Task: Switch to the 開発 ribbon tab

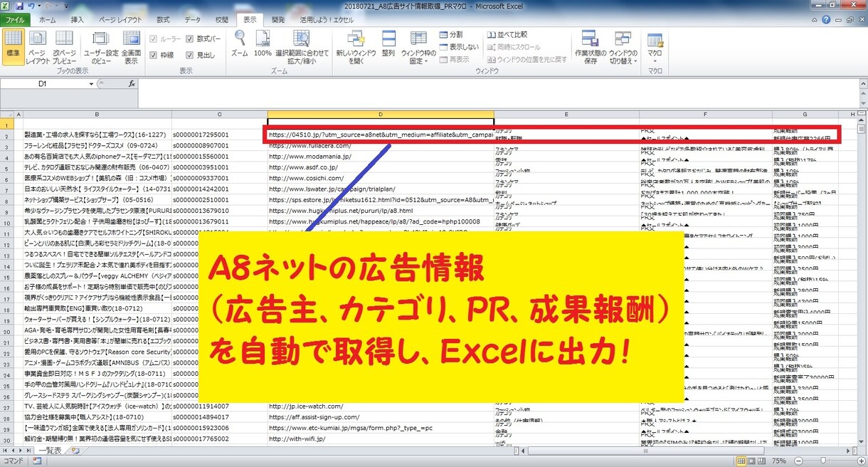Action: [x=278, y=20]
